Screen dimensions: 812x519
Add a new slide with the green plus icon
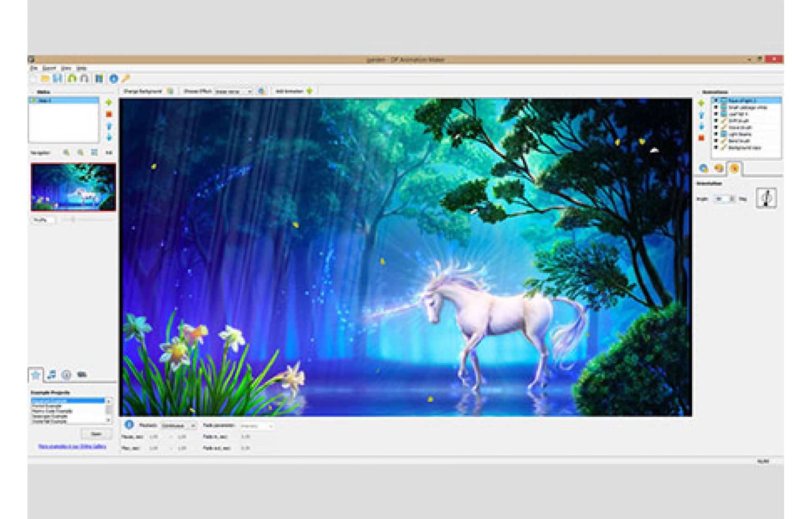[108, 102]
